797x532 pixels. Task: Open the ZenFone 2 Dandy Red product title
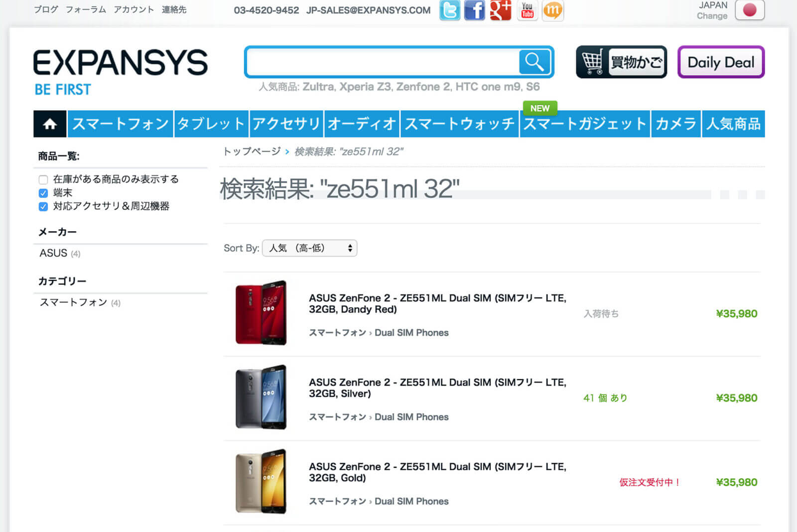[437, 303]
